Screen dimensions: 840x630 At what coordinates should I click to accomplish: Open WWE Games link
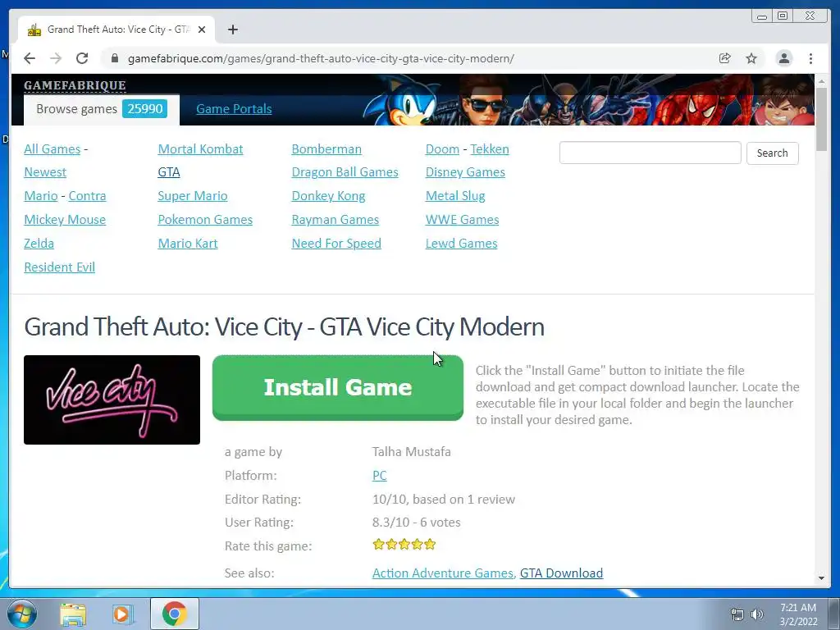[x=462, y=220]
